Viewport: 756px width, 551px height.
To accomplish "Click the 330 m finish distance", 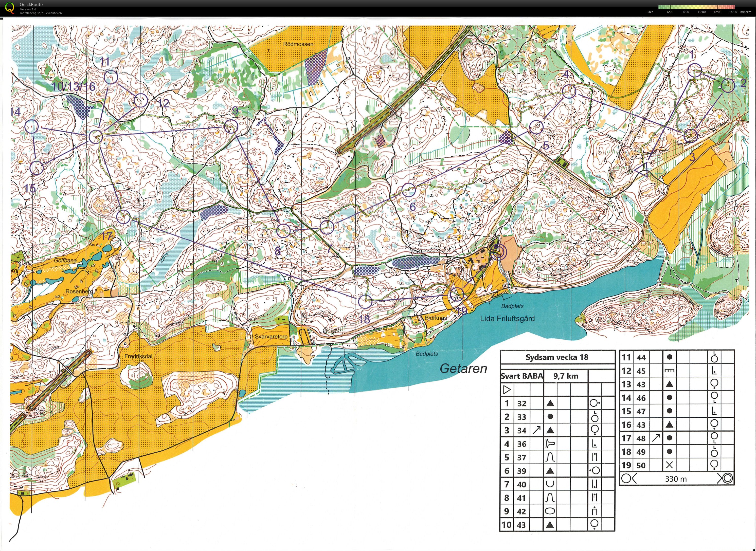I will 676,479.
